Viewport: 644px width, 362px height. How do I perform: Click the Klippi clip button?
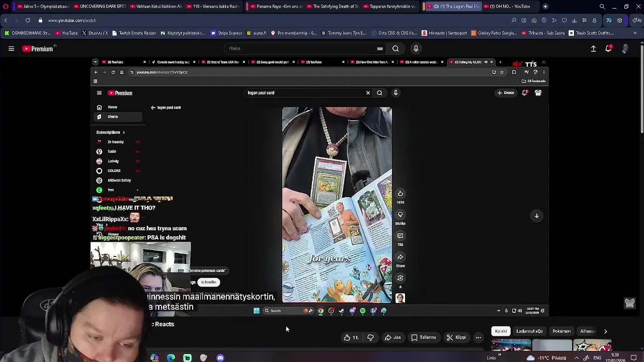pos(456,337)
